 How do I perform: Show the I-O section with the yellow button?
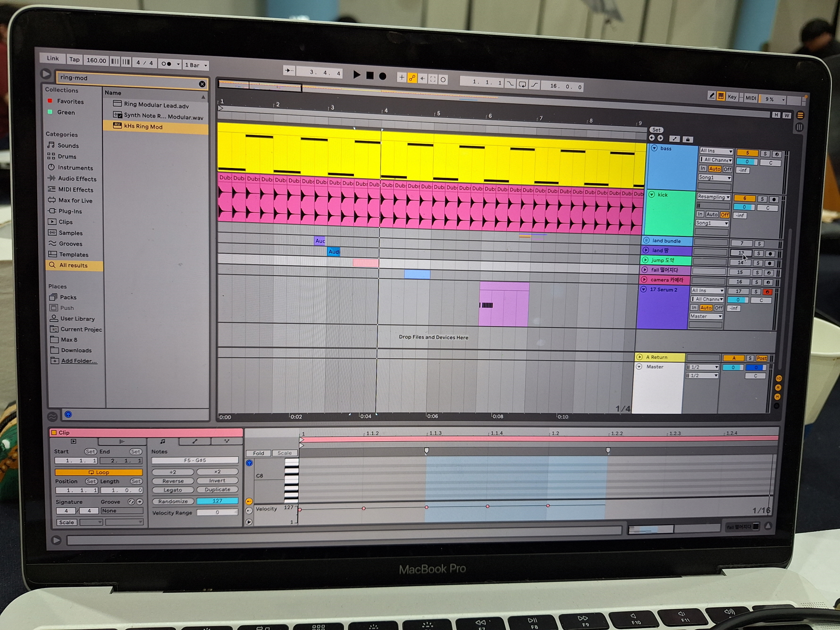tap(779, 378)
